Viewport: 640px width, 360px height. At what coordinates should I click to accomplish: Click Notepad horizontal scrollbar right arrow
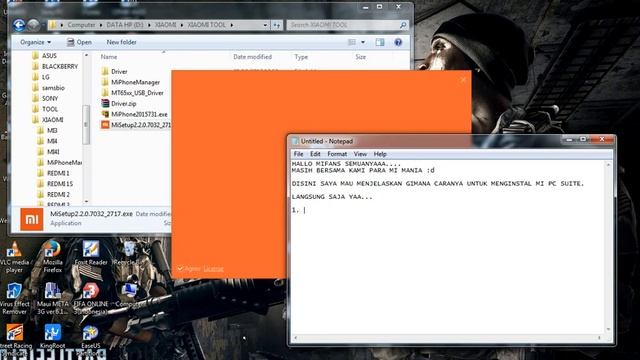pos(600,338)
